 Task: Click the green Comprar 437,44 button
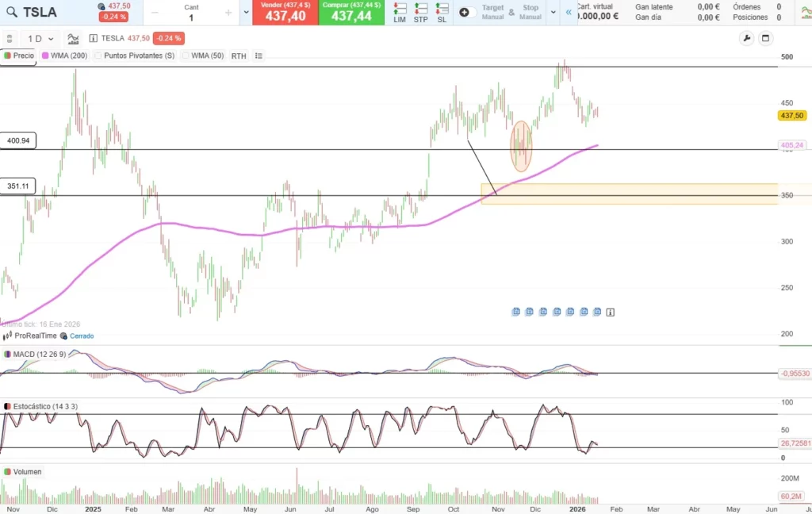[x=351, y=13]
